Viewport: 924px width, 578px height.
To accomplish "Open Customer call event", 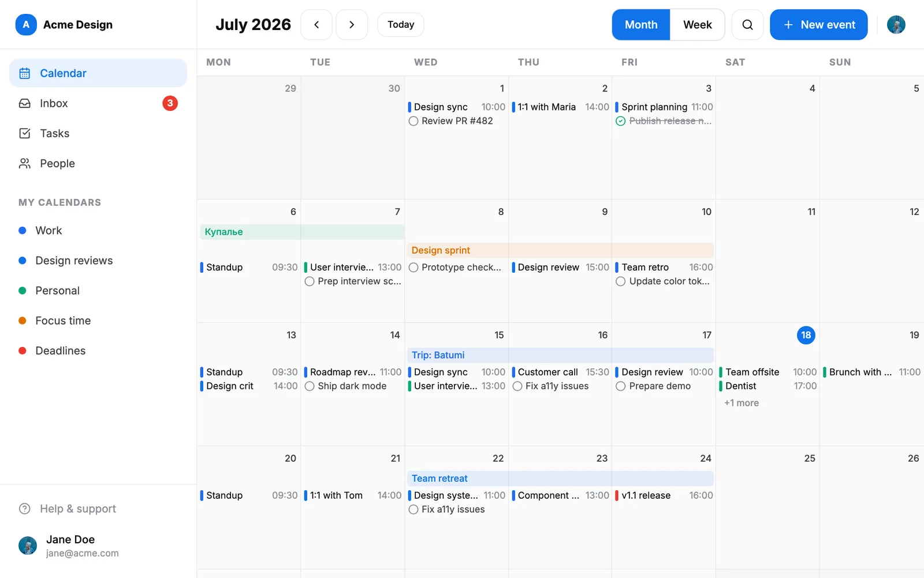I will tap(560, 372).
